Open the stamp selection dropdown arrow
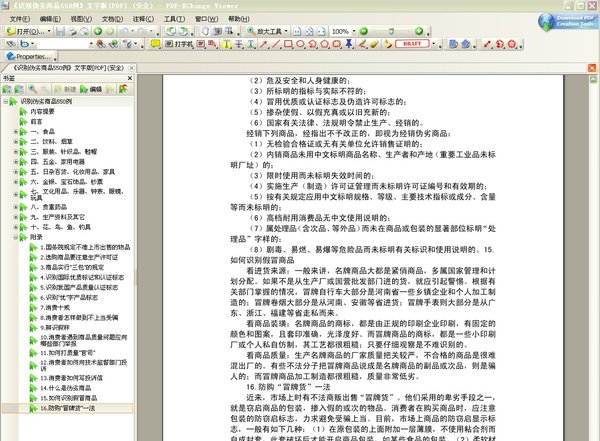Screen dimensions: 600x441 click(x=434, y=44)
